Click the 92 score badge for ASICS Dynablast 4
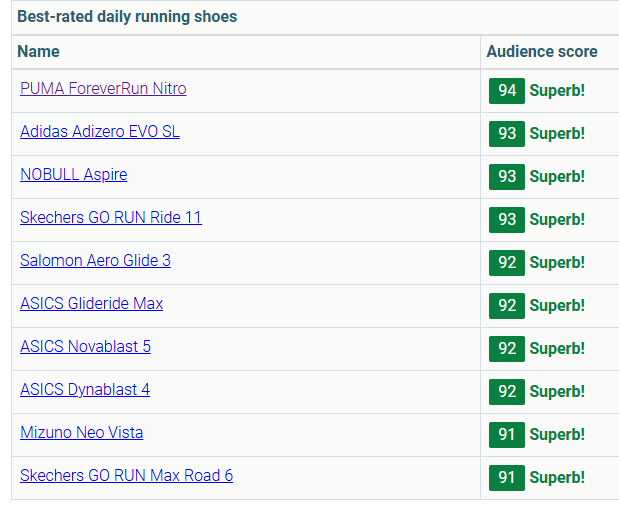 (507, 392)
